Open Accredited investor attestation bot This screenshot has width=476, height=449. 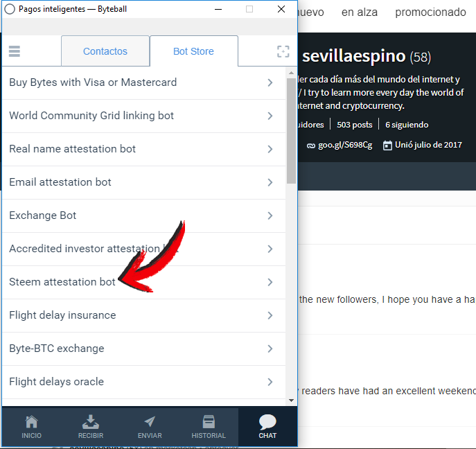144,249
